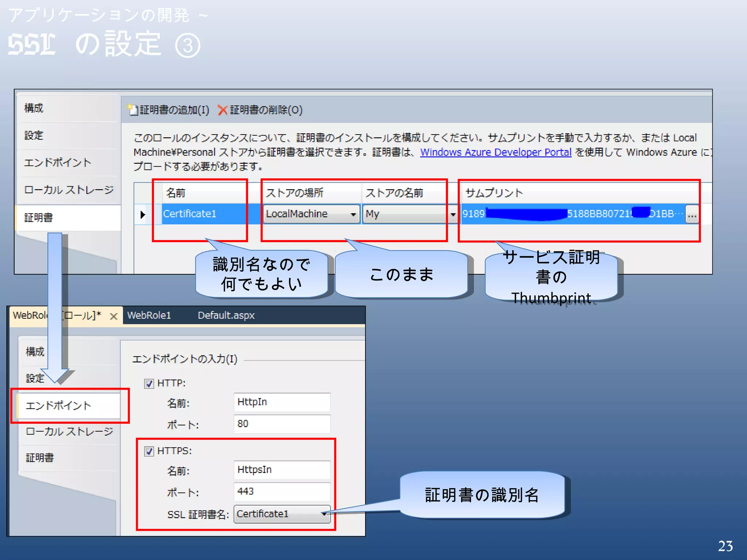Close the WebRole1 [ロール]* tab
Image resolution: width=747 pixels, height=560 pixels.
(114, 316)
